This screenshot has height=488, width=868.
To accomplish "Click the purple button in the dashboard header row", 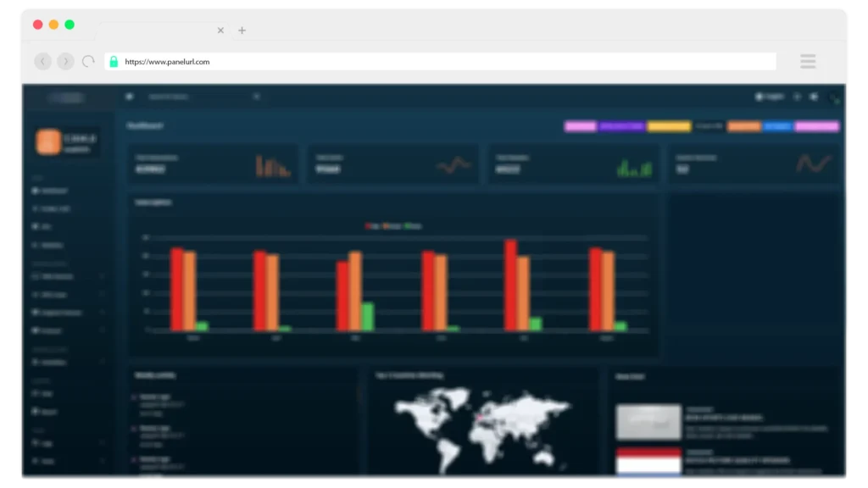I will (622, 126).
